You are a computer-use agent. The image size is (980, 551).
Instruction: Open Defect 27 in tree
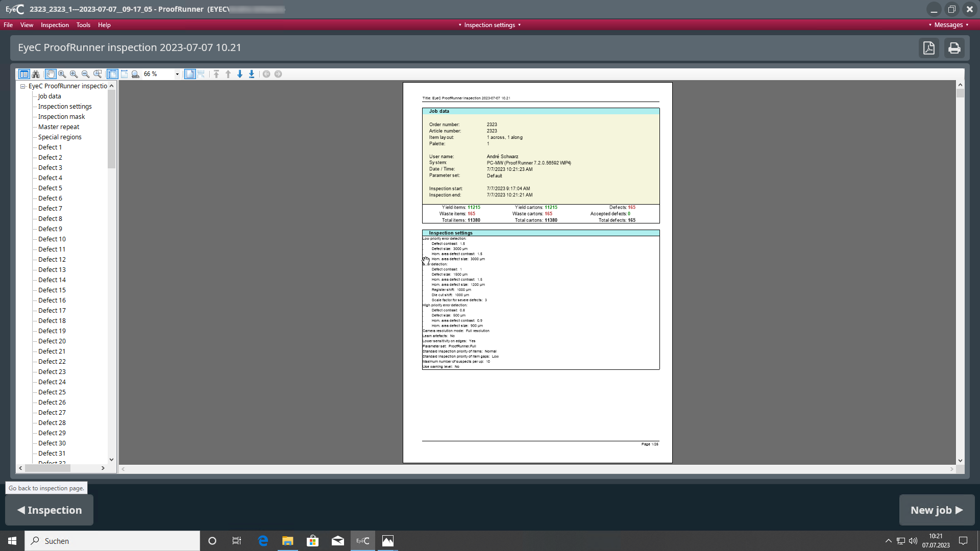(52, 413)
